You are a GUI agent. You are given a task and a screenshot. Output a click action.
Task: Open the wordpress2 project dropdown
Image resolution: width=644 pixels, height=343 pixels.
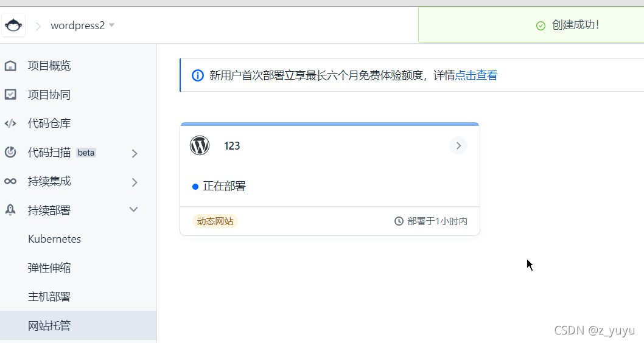tap(83, 26)
